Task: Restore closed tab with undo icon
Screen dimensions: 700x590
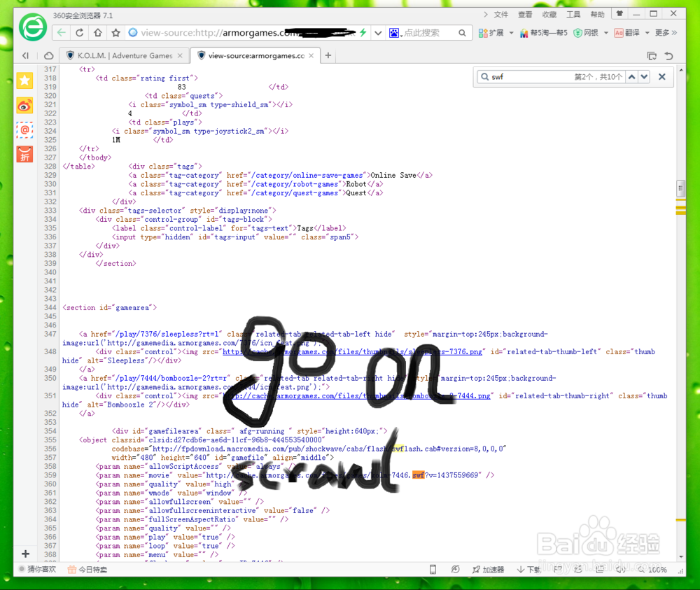Action: click(x=668, y=56)
